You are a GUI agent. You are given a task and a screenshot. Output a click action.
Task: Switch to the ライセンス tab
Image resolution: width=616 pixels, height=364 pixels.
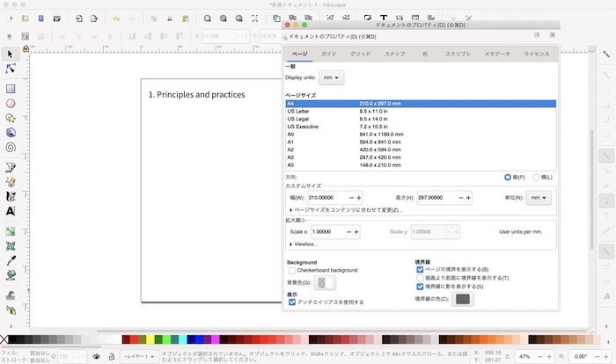536,54
